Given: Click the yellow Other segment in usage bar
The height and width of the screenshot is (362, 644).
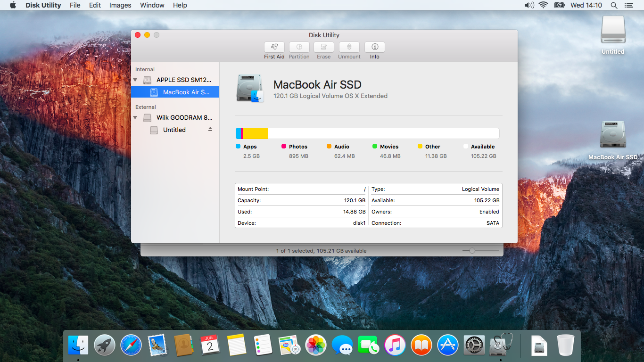Looking at the screenshot, I should [256, 133].
